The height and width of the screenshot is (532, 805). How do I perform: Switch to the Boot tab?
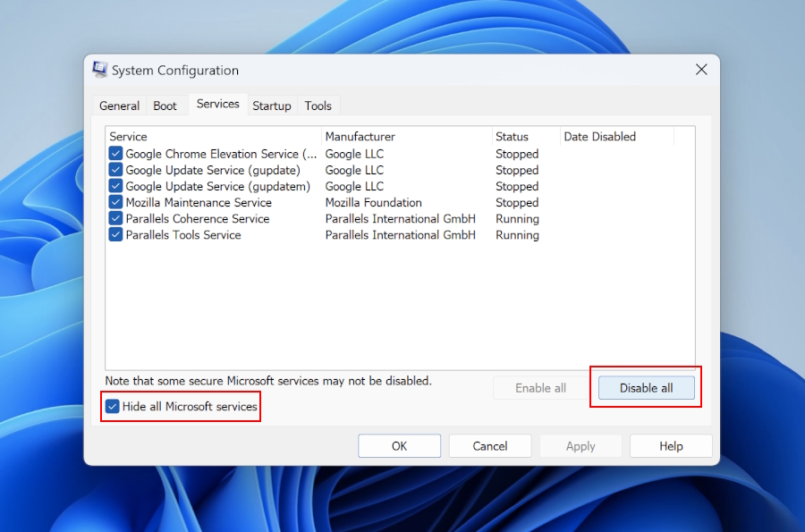click(165, 106)
